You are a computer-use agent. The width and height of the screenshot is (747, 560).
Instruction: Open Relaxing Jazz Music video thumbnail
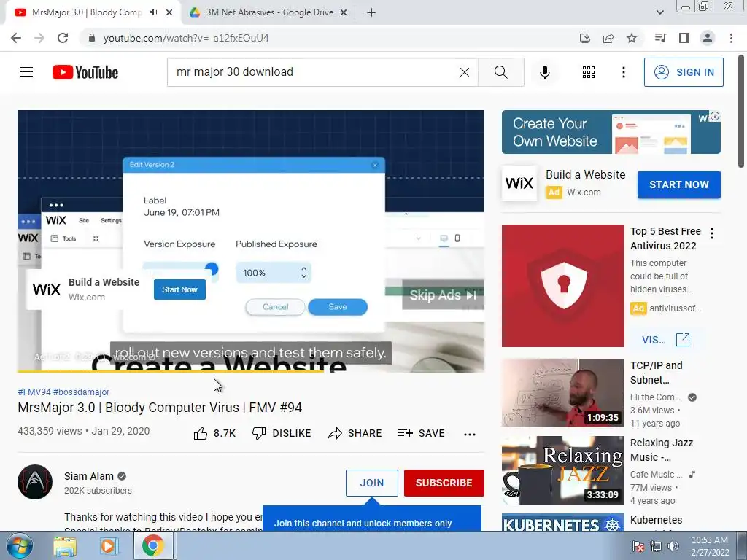point(562,470)
